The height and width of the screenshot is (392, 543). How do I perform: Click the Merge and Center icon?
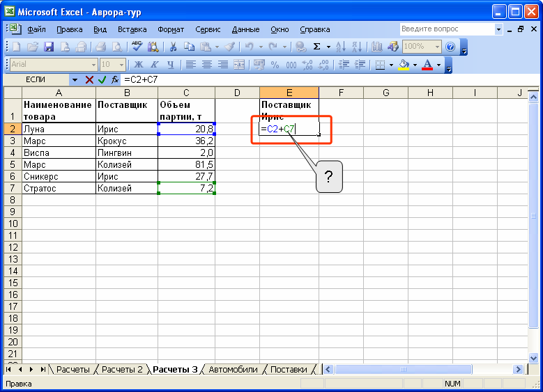[239, 65]
